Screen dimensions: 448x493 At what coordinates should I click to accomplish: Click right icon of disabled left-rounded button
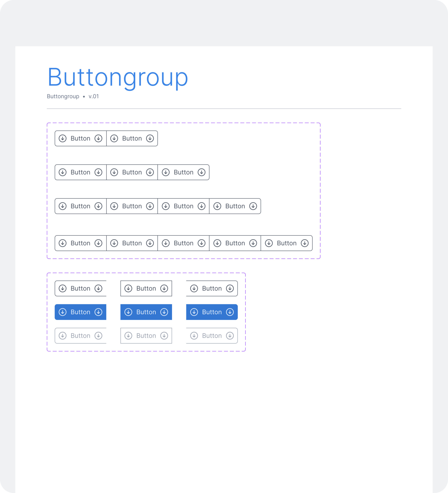[98, 336]
